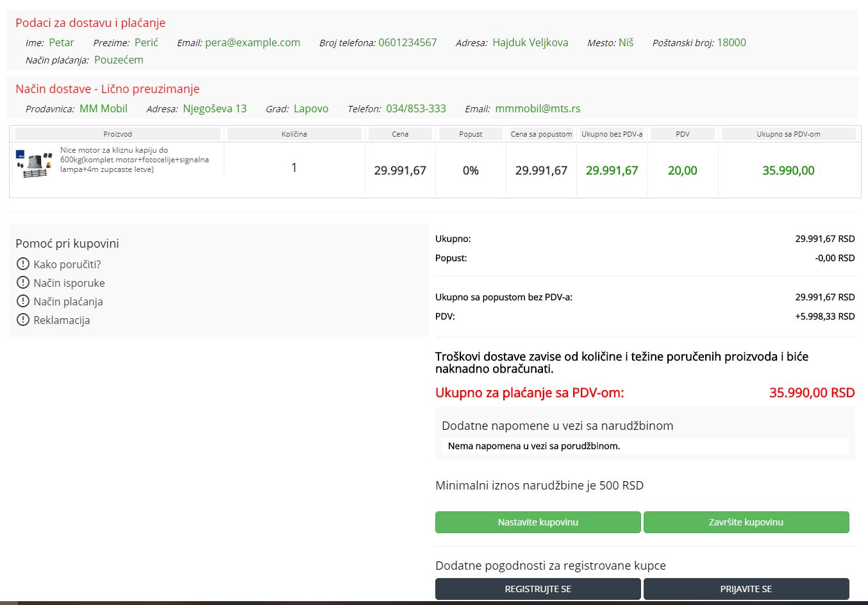Click the REGISTRUJTE SE button
The height and width of the screenshot is (605, 868).
pos(538,589)
